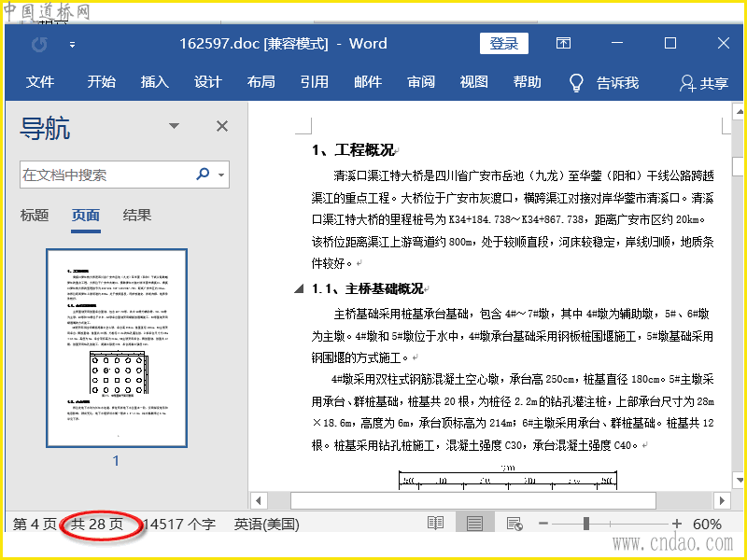Click the zoom slider handle
This screenshot has height=560, width=747.
coord(586,524)
